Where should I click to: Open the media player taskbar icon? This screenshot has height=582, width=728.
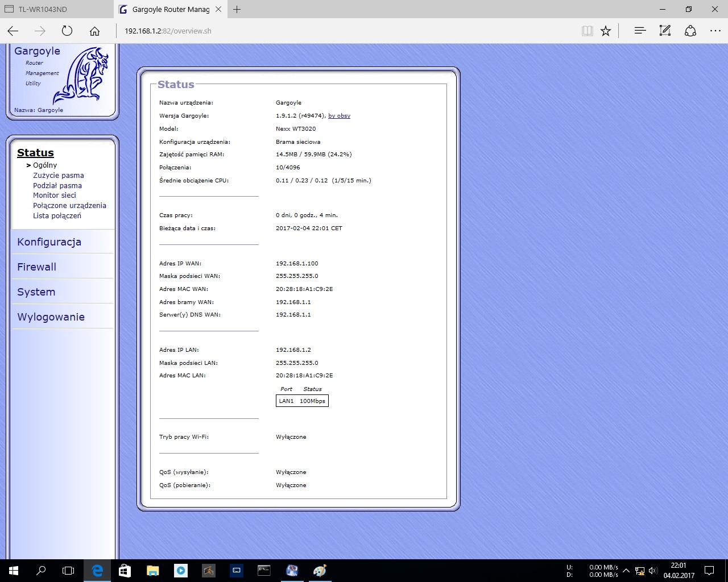[181, 571]
